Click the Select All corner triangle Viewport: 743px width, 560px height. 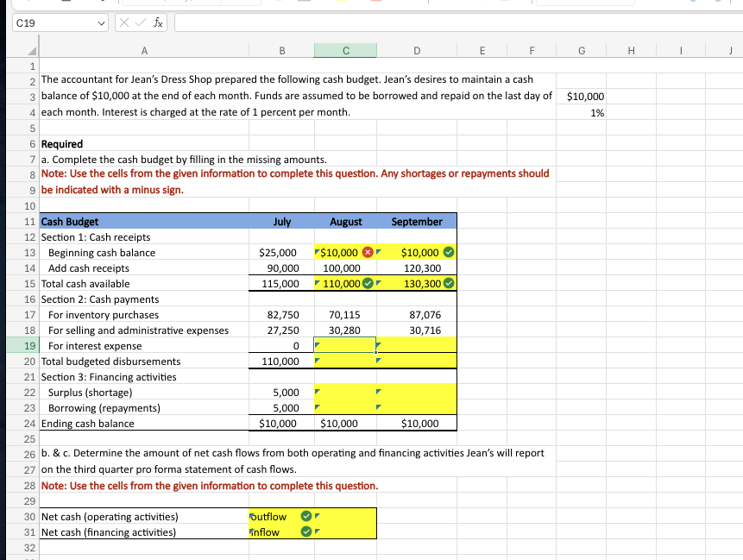32,51
